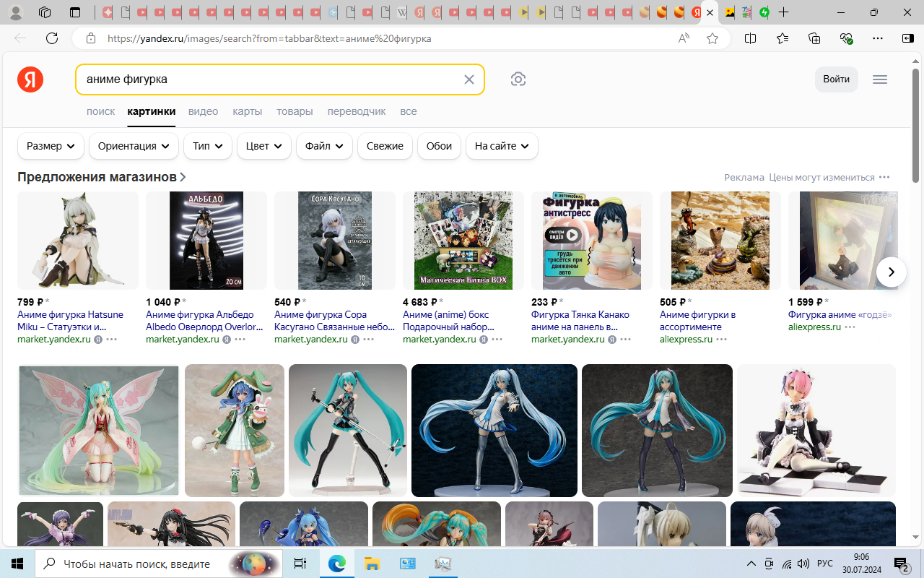Toggle the Обои filter
The width and height of the screenshot is (924, 578).
[439, 146]
